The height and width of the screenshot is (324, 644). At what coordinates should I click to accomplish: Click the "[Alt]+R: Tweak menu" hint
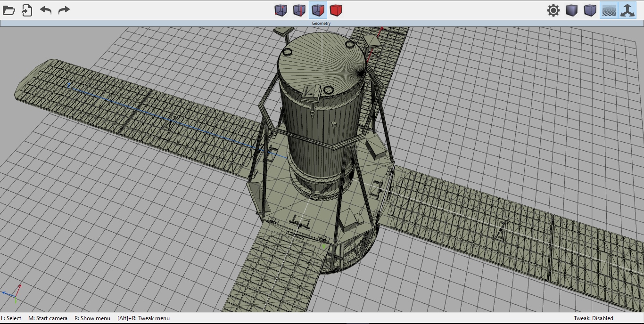pos(143,318)
